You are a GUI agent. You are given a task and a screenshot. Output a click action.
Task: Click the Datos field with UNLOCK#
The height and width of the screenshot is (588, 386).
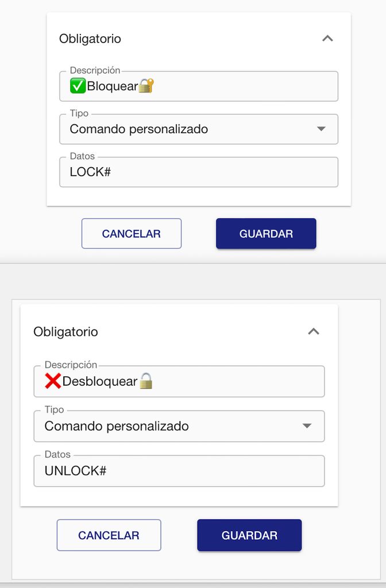[x=179, y=471]
